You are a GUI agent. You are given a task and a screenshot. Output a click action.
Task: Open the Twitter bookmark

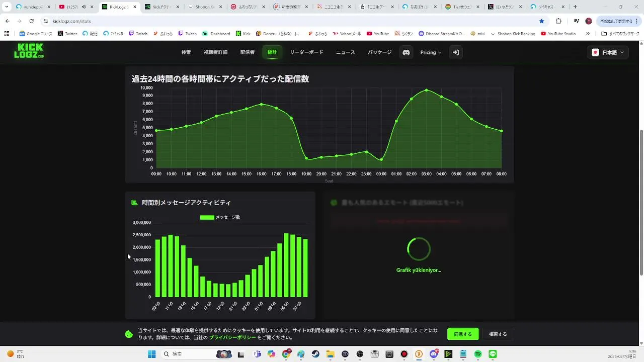(67, 34)
